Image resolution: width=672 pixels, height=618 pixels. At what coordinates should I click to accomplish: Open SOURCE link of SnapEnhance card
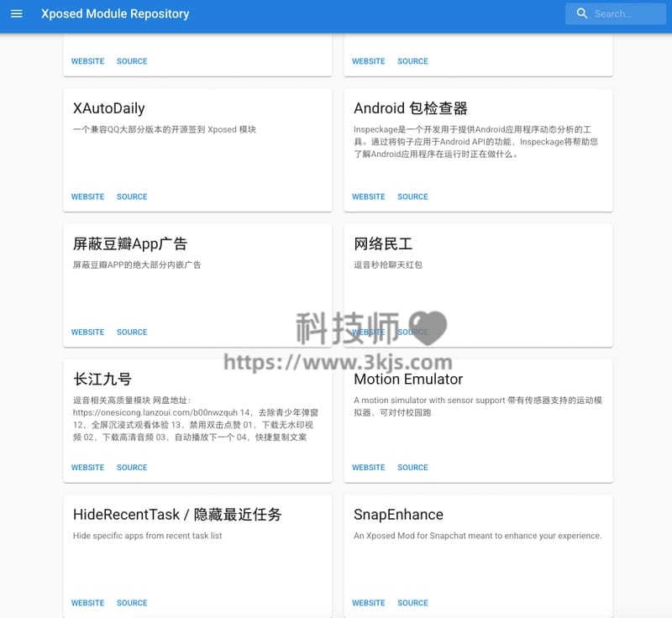(412, 603)
